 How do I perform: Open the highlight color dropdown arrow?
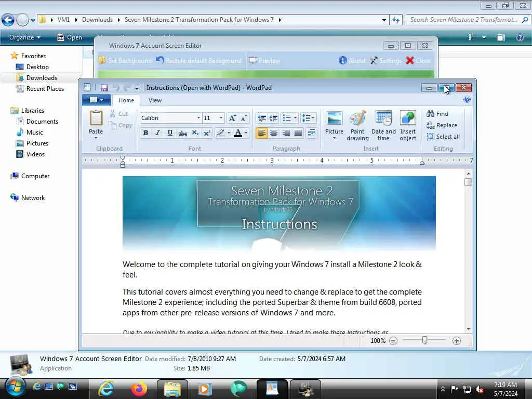pyautogui.click(x=229, y=132)
